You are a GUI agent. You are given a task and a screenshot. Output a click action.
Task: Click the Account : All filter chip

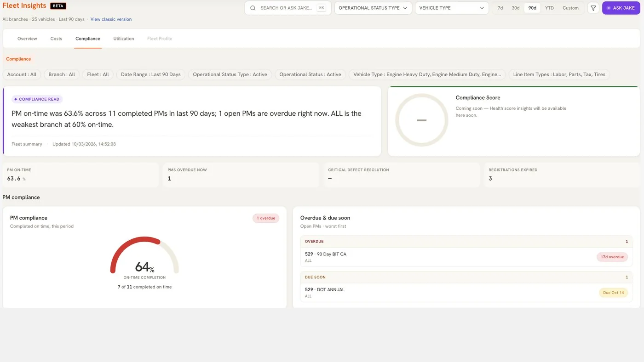pyautogui.click(x=22, y=74)
